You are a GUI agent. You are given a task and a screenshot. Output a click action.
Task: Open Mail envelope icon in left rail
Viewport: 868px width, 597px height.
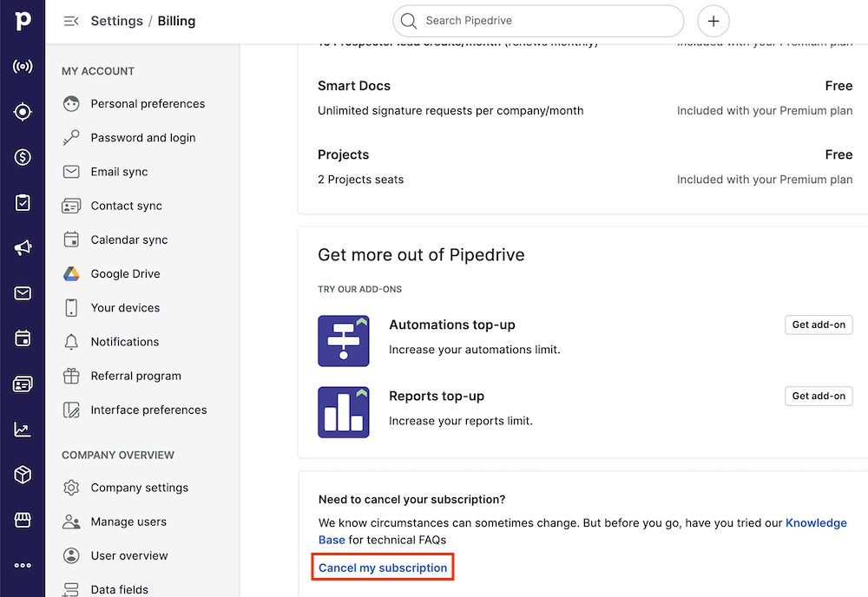coord(23,293)
